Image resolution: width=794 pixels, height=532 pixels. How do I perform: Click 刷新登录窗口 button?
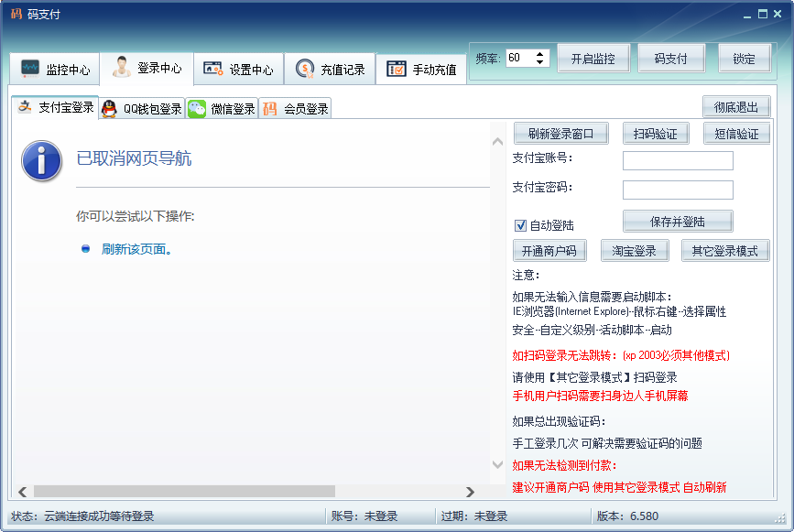pyautogui.click(x=561, y=134)
